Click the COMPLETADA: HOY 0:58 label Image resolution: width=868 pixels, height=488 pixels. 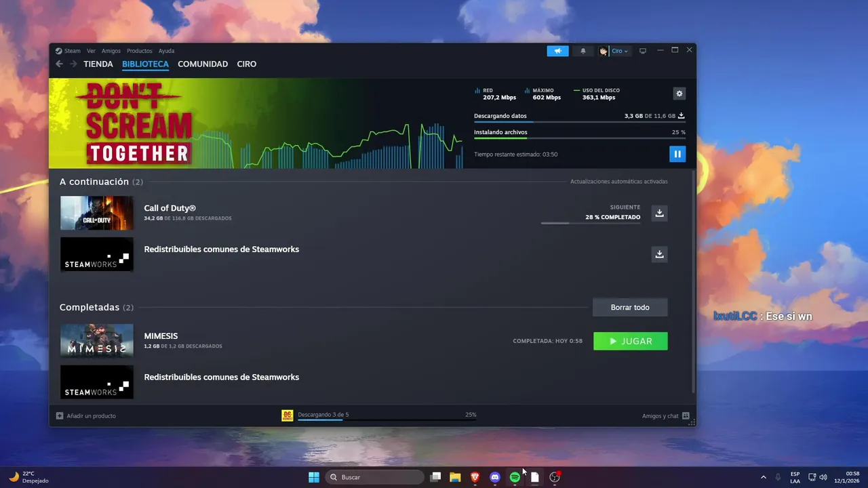[x=548, y=341]
